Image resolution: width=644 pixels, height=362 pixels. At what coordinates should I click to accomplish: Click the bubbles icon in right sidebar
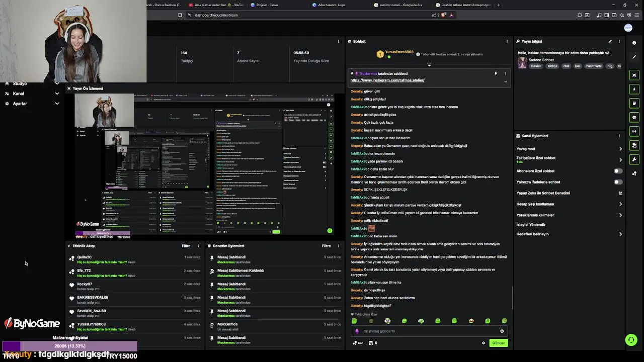pyautogui.click(x=634, y=173)
